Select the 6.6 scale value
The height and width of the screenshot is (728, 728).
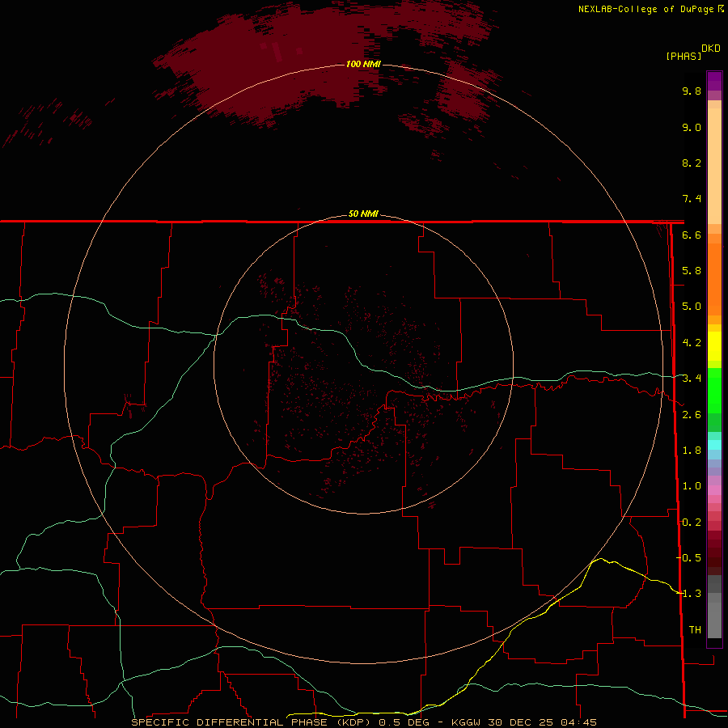(x=692, y=235)
